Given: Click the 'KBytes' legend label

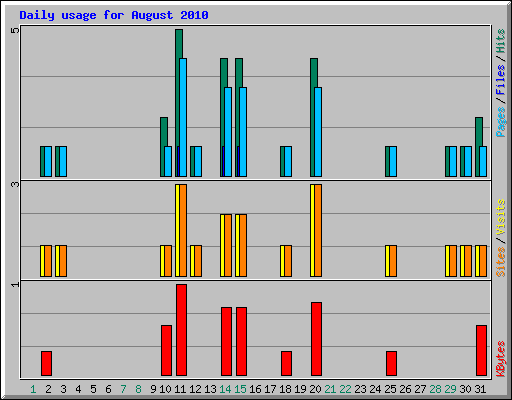Looking at the screenshot, I should coord(500,359).
